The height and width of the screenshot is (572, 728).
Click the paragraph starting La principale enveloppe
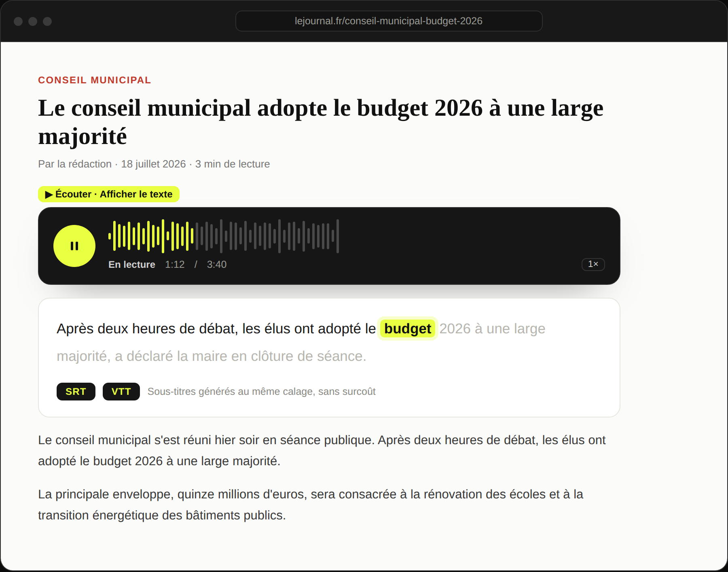pos(311,504)
